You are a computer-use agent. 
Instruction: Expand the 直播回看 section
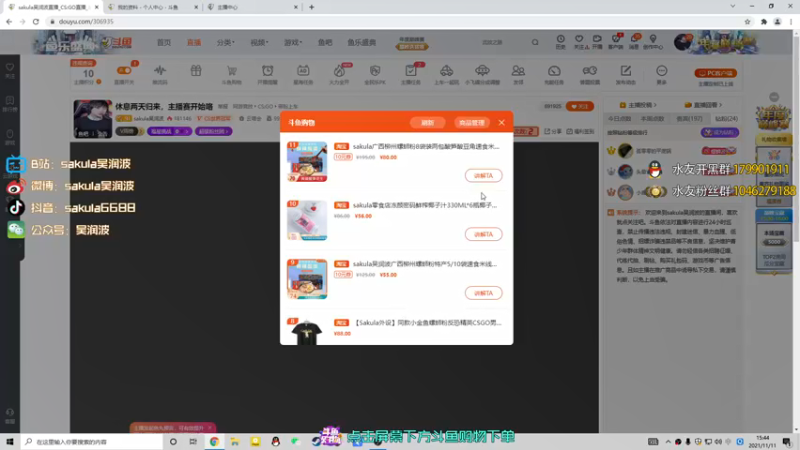coord(704,105)
